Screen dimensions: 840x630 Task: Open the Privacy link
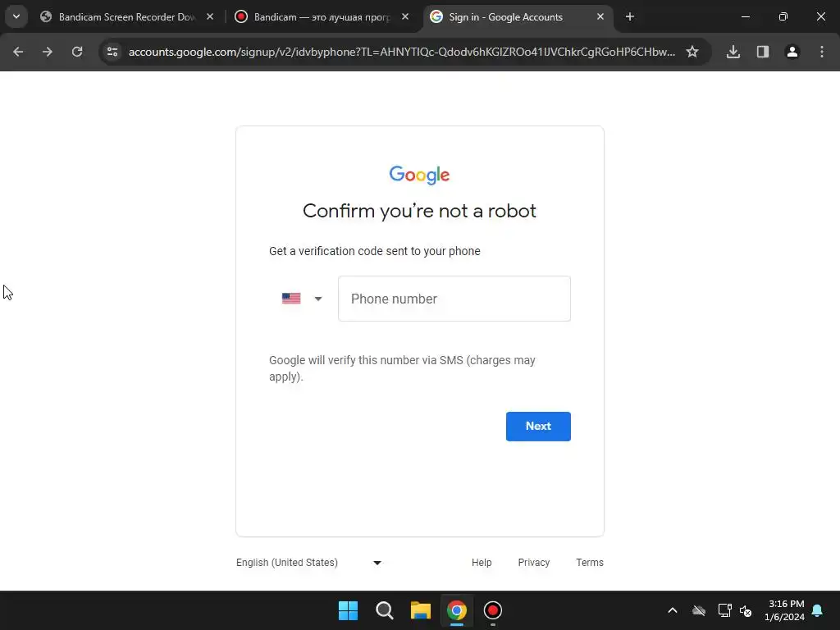533,563
